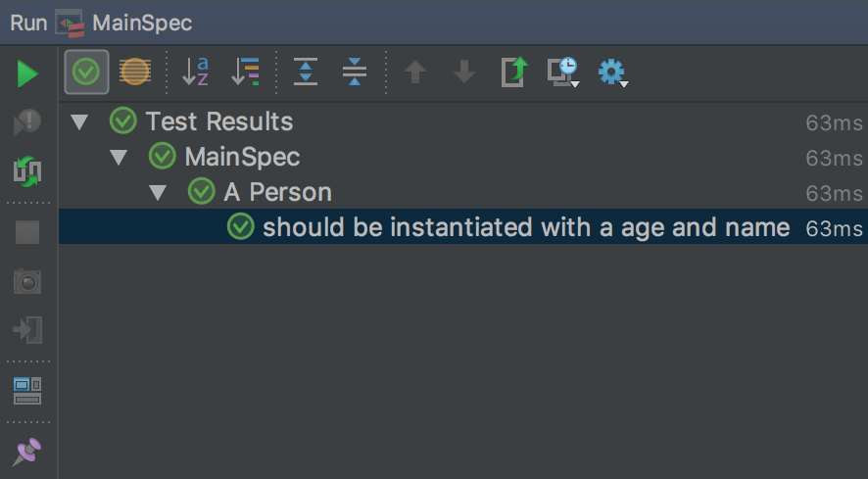The width and height of the screenshot is (868, 479).
Task: Select the MainSpec test row
Action: point(462,158)
